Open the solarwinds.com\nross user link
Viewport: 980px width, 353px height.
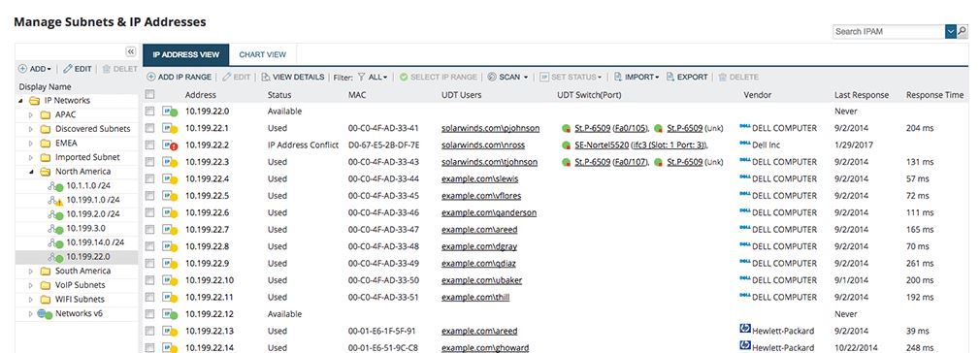pyautogui.click(x=483, y=144)
